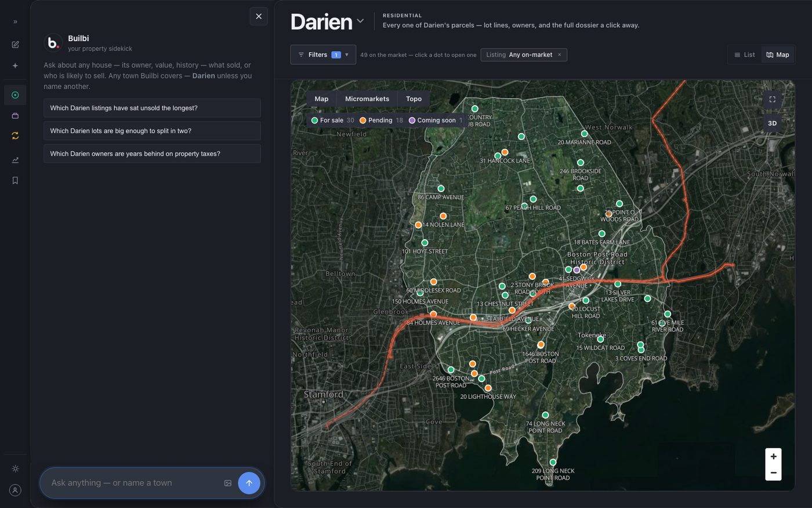Screen dimensions: 812x508
Task: Toggle 3D map view
Action: [x=772, y=123]
